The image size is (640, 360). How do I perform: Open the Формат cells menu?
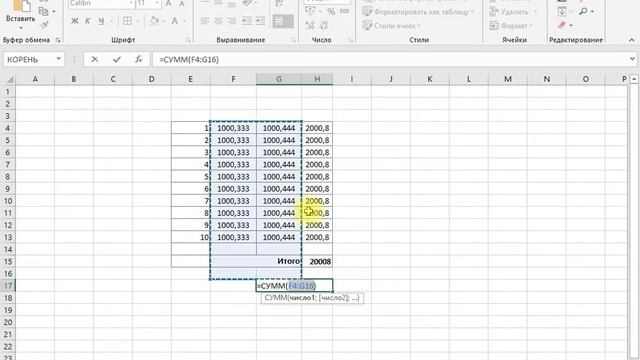click(511, 26)
